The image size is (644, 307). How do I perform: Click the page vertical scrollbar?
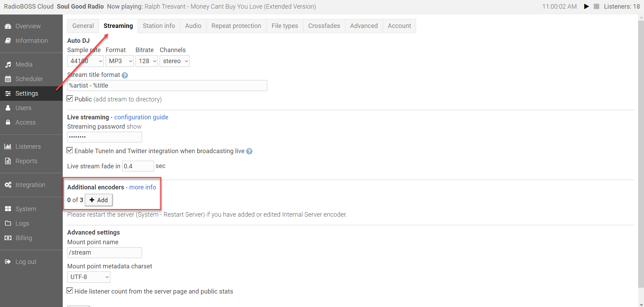coord(641,154)
